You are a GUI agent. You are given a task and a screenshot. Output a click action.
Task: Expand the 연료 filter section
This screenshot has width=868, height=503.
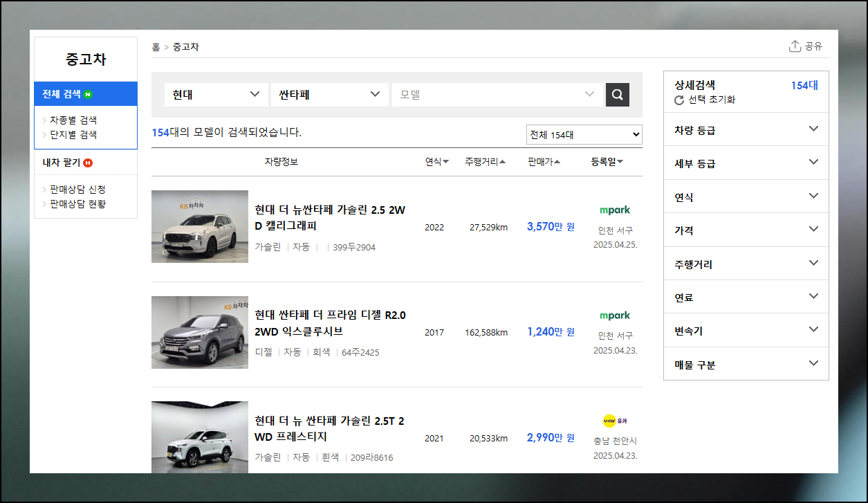pos(746,297)
